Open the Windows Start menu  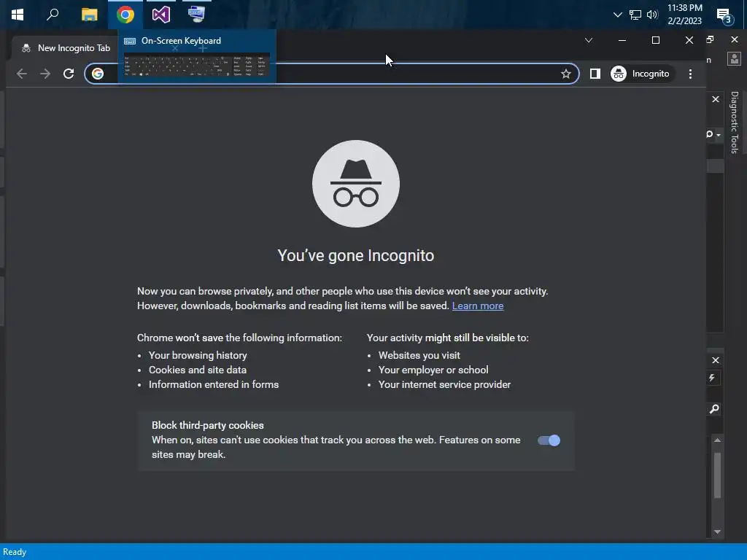(x=18, y=15)
